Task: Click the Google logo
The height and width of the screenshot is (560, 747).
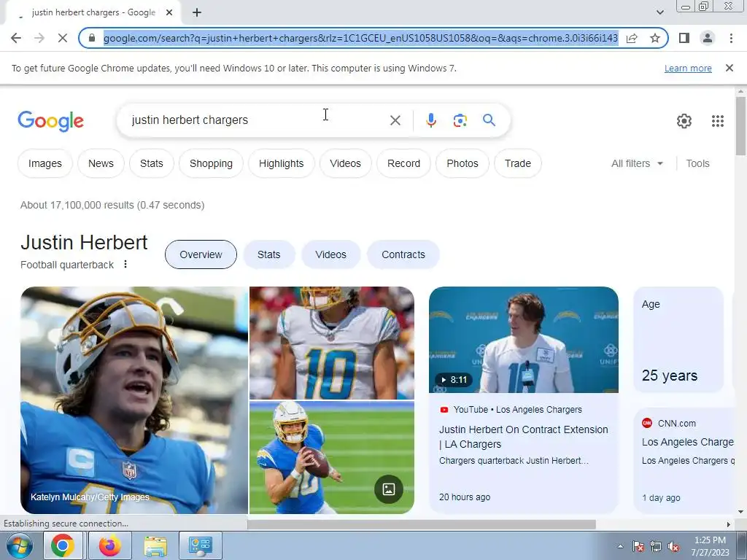Action: [50, 121]
